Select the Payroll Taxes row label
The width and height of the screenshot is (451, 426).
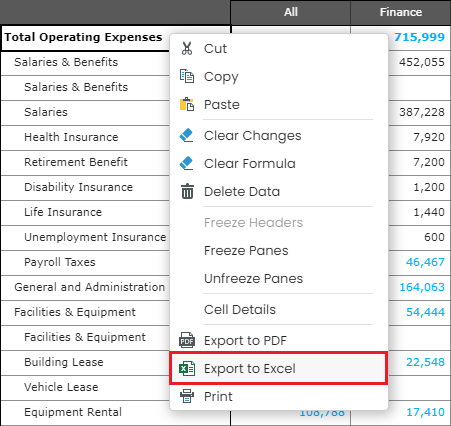tap(60, 262)
